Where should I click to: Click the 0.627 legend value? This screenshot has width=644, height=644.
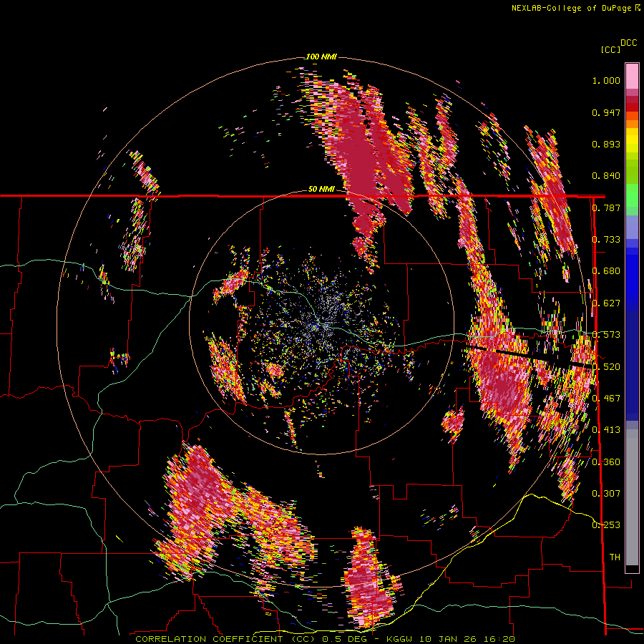(606, 303)
